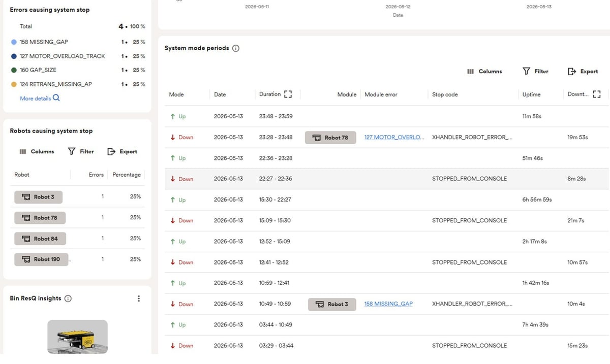Viewport: 610px width, 364px height.
Task: Click Robot 78 module chip in periods table
Action: [330, 138]
